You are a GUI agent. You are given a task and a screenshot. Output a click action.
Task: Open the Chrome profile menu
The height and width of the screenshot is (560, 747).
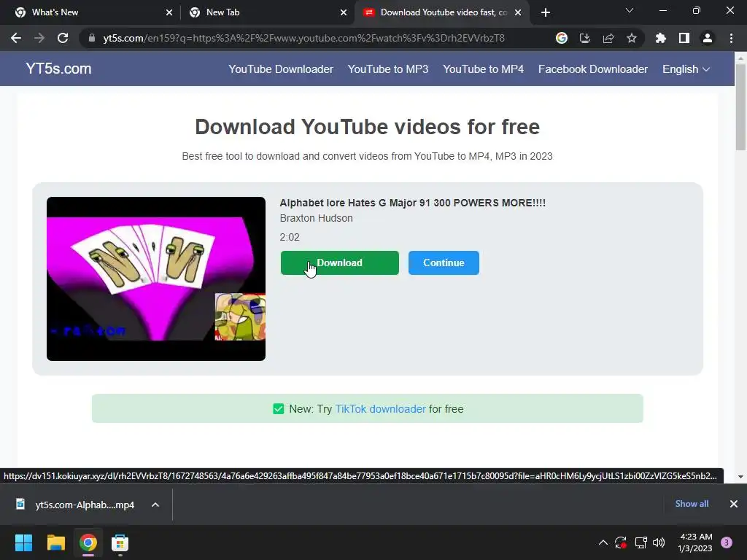coord(708,38)
